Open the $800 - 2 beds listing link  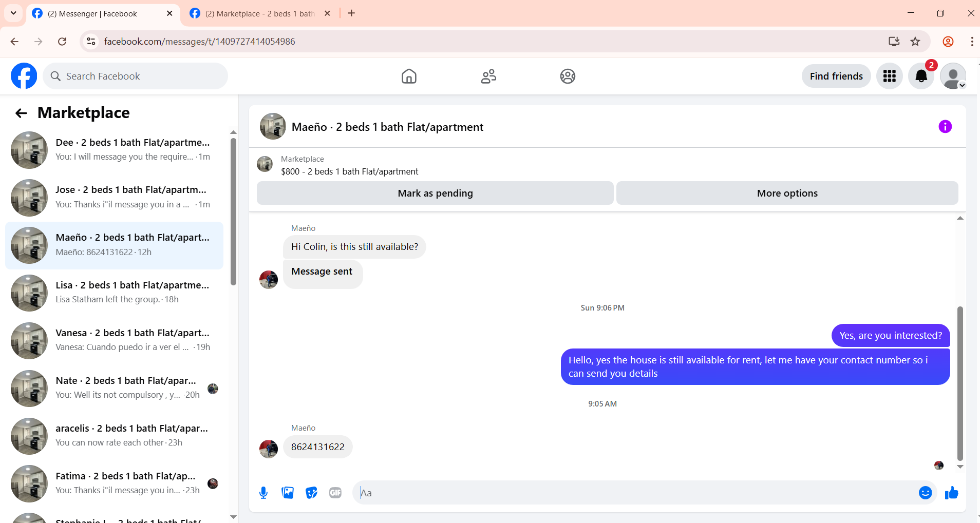coord(349,171)
